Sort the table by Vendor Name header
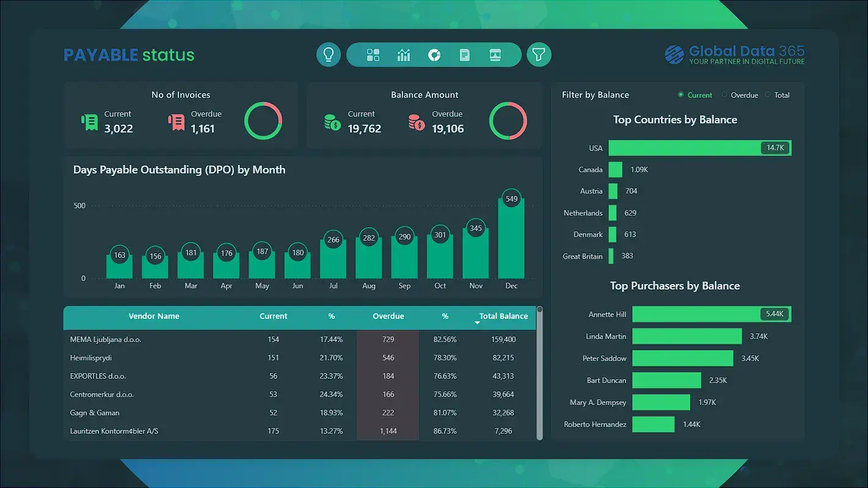This screenshot has width=868, height=488. tap(153, 316)
